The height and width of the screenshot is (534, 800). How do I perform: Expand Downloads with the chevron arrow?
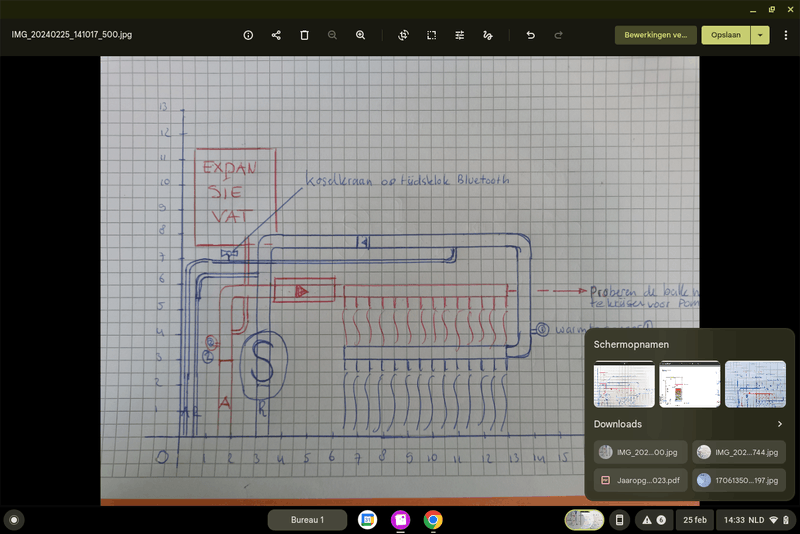tap(780, 424)
